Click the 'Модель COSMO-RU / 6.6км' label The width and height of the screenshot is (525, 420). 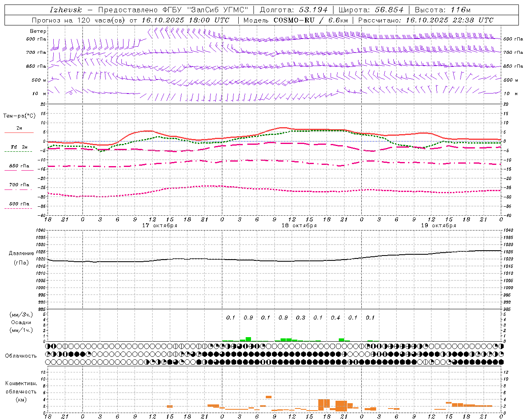point(295,20)
